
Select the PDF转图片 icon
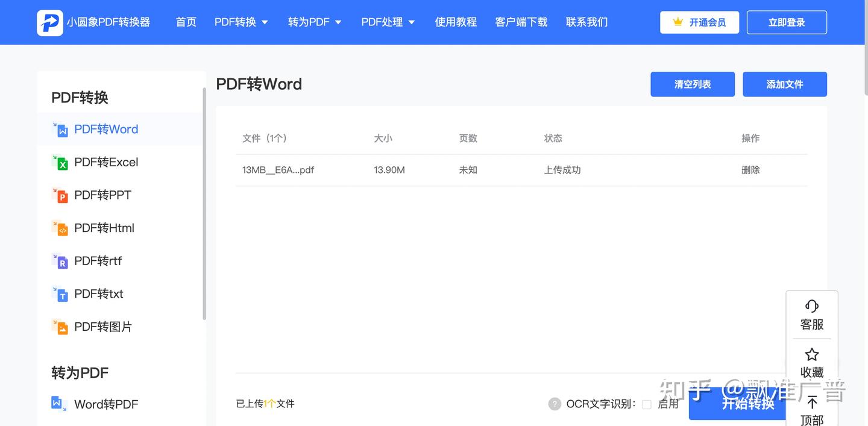point(60,327)
